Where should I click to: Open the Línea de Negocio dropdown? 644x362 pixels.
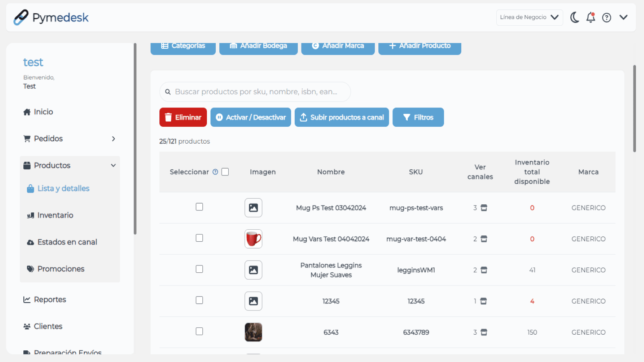529,17
